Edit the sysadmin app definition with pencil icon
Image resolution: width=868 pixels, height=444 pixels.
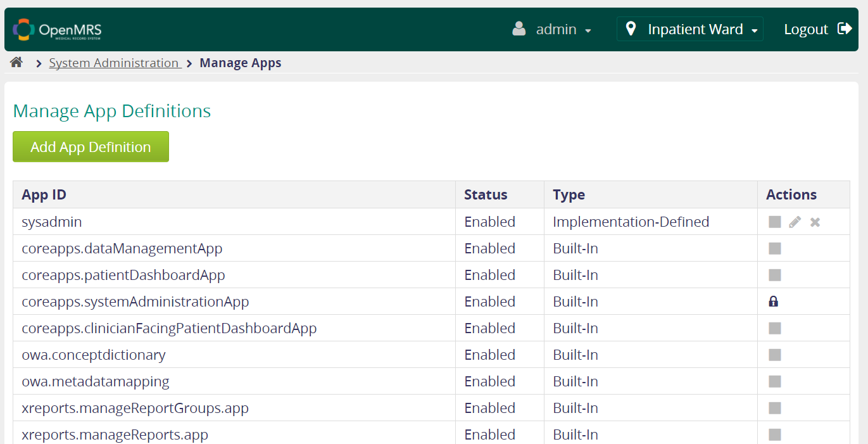tap(795, 222)
